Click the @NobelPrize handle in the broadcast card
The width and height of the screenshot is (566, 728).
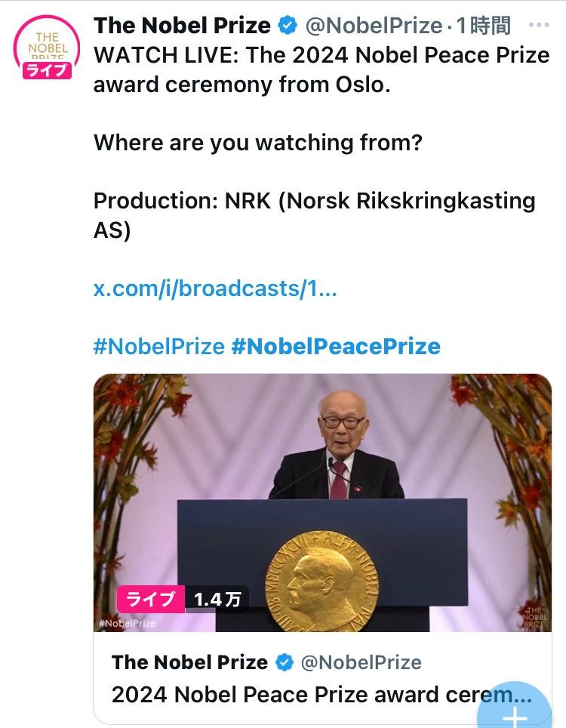click(361, 663)
